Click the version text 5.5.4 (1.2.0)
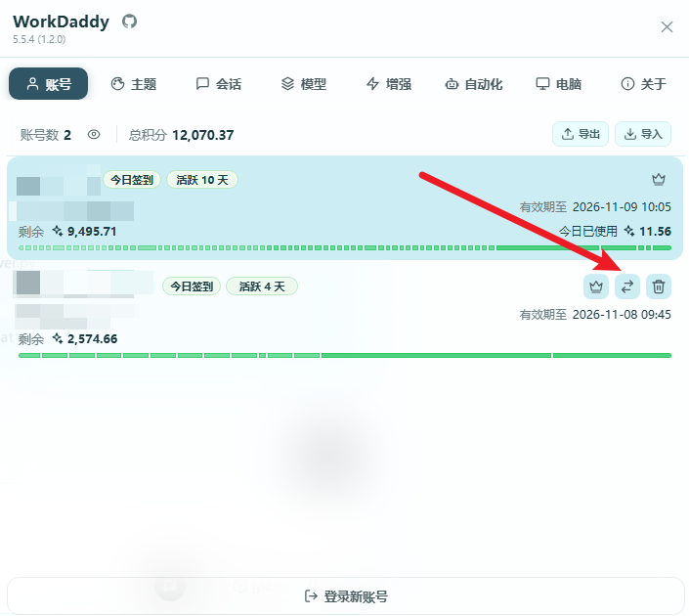This screenshot has height=616, width=689. tap(39, 39)
